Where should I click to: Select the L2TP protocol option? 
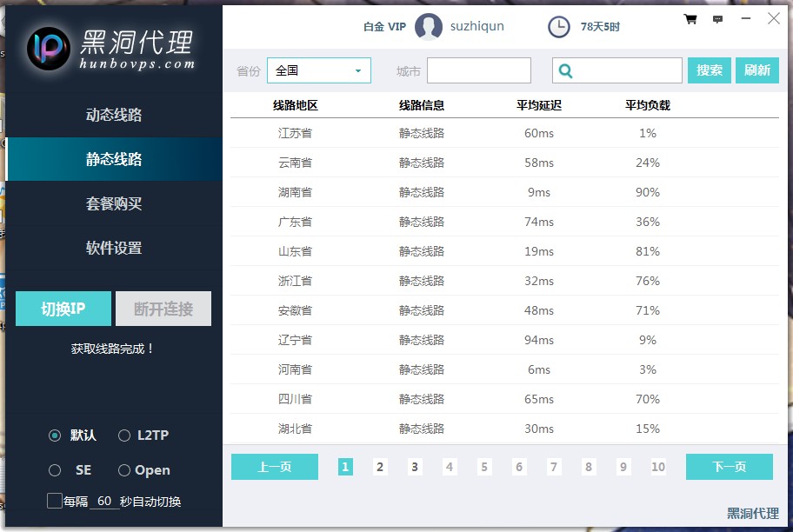[x=124, y=436]
